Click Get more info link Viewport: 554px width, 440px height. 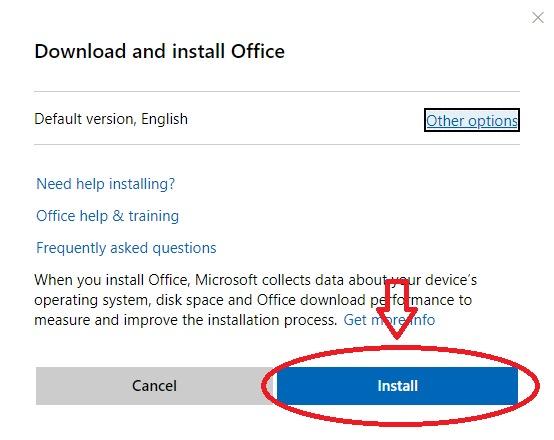click(389, 320)
